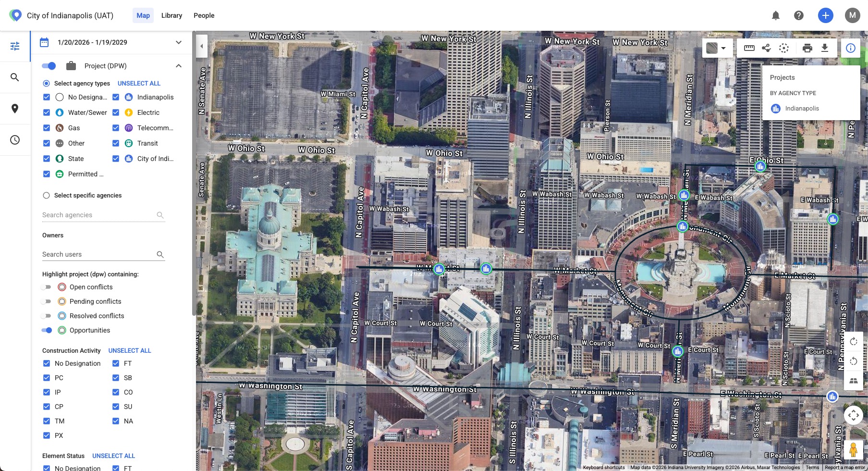The width and height of the screenshot is (868, 471).
Task: Click the Search users input field
Action: [98, 254]
